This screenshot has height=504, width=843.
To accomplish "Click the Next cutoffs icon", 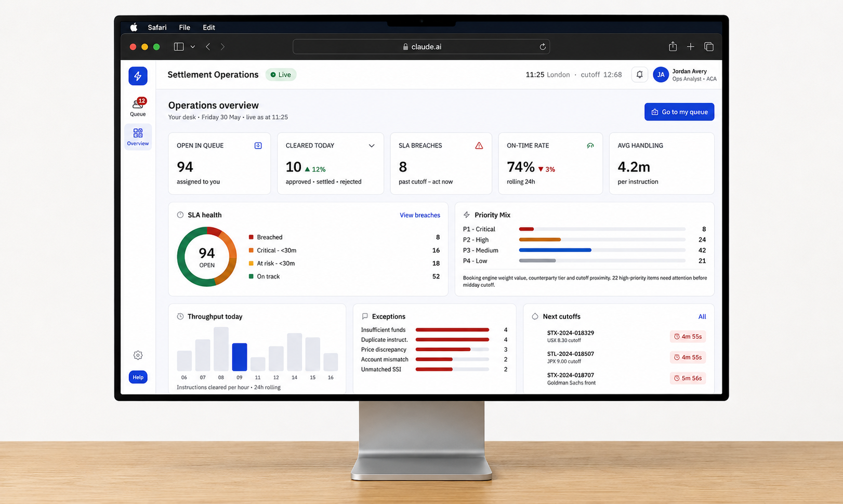I will pos(535,316).
